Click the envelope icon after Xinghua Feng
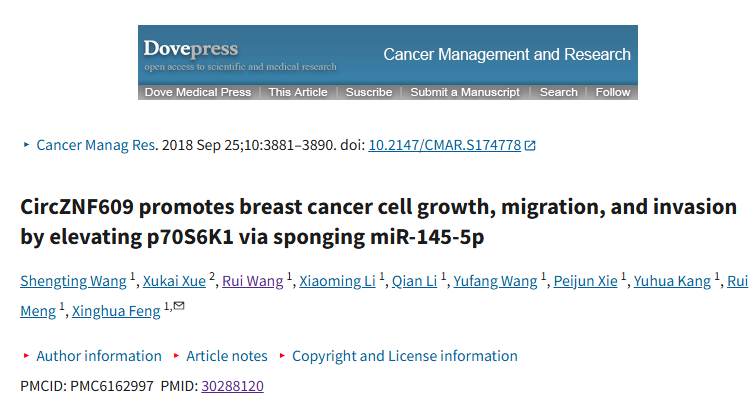754x411 pixels. click(179, 306)
